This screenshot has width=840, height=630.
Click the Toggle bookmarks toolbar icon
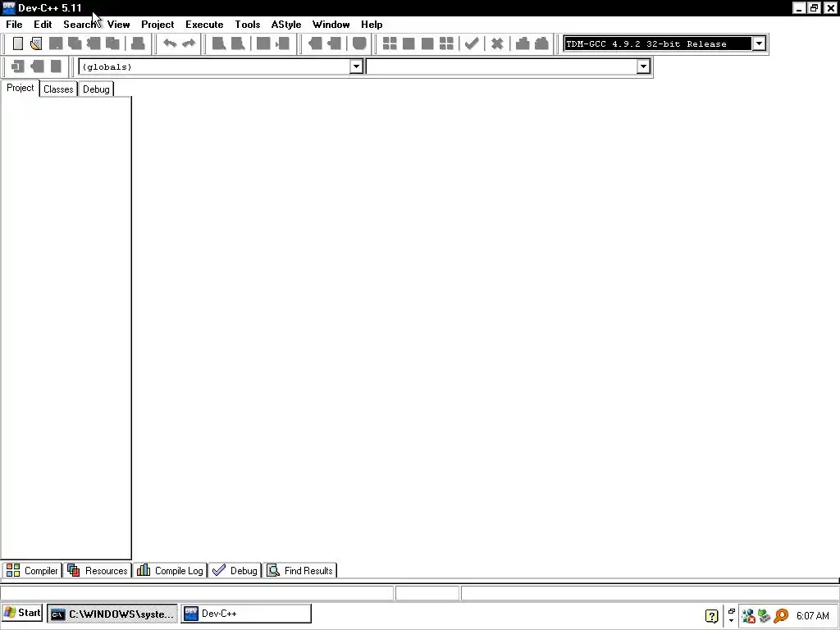tap(37, 66)
